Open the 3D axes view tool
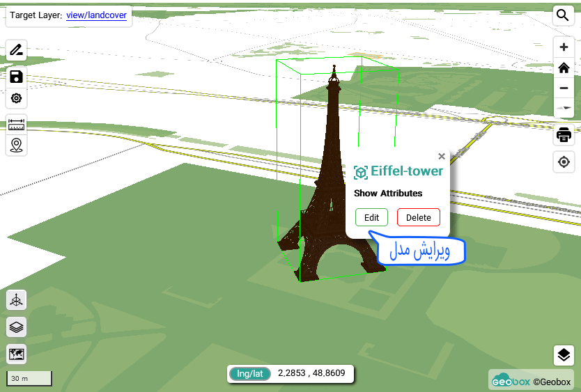 click(16, 300)
